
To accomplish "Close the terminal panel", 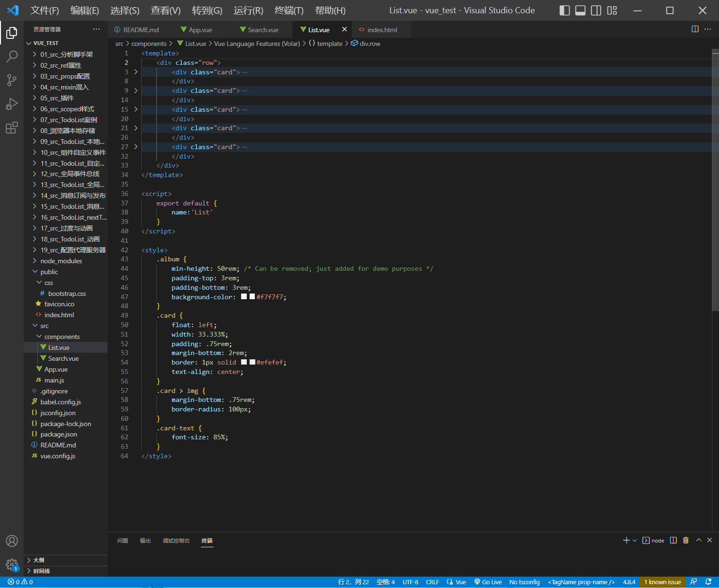I will point(710,540).
